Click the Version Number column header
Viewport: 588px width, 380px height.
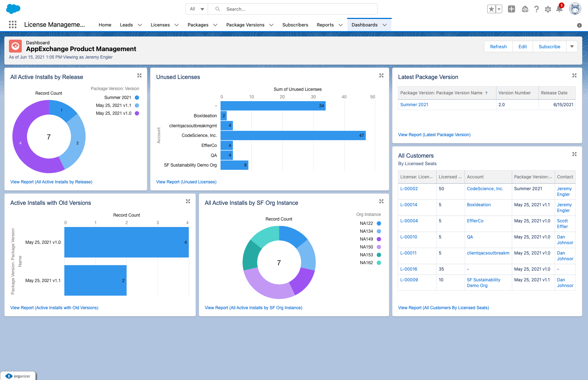tap(517, 93)
